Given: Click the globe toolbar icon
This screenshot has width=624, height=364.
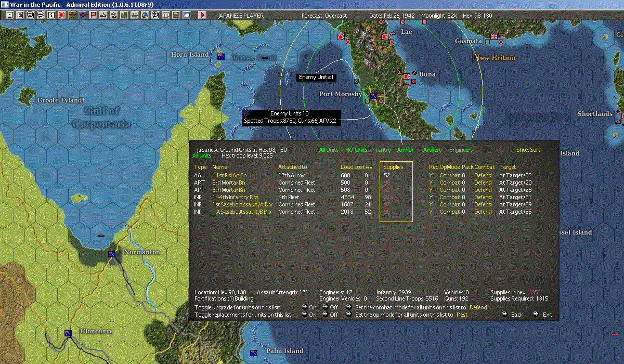Looking at the screenshot, I should pyautogui.click(x=145, y=15).
